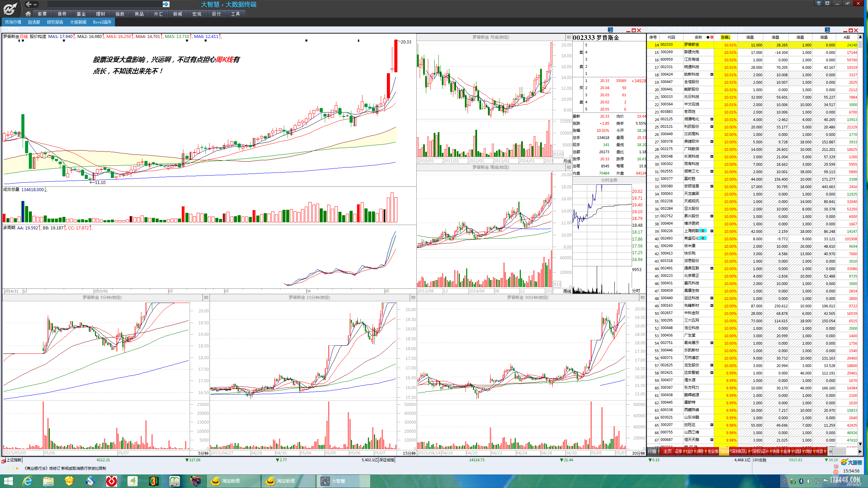Click the monitor icon above the stock list

827,30
